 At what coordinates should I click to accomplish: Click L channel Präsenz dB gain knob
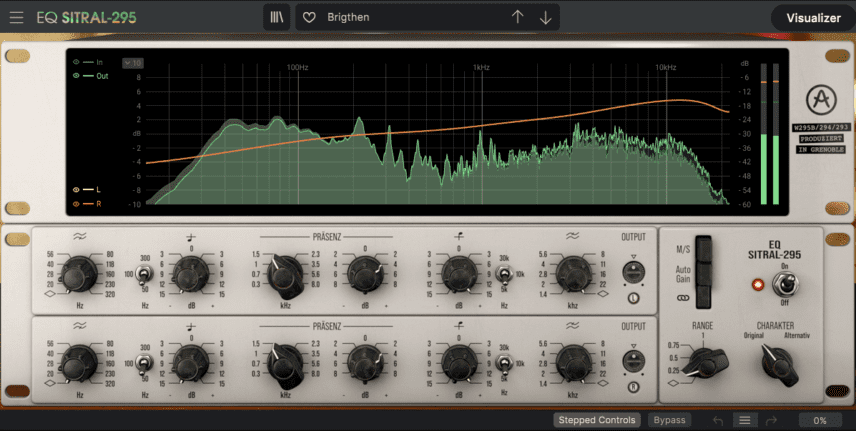(x=365, y=274)
